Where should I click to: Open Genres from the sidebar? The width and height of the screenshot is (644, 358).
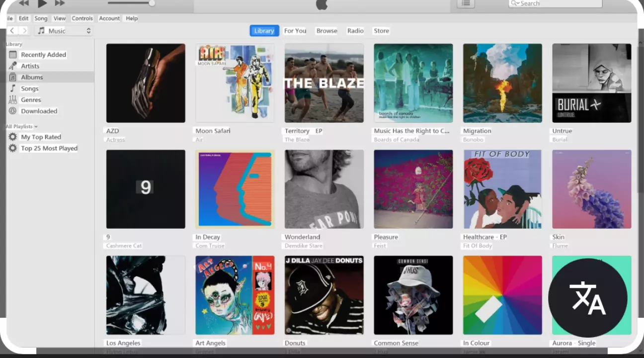pyautogui.click(x=31, y=100)
